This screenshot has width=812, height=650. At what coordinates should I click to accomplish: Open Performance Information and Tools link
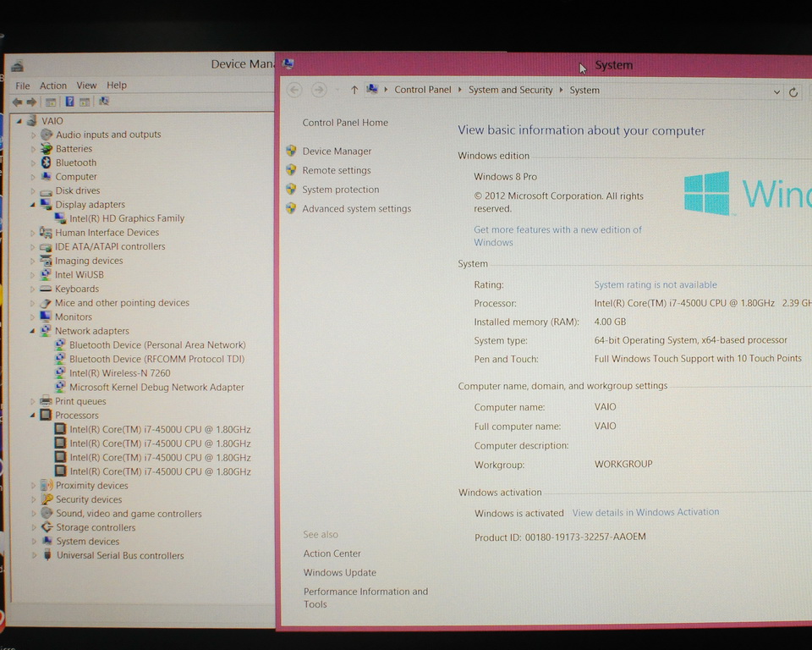tap(365, 598)
